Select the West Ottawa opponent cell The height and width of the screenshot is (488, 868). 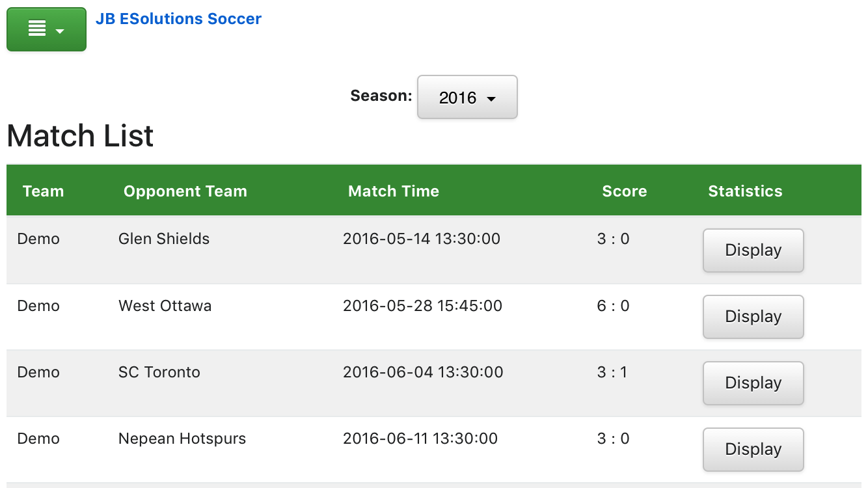coord(165,306)
